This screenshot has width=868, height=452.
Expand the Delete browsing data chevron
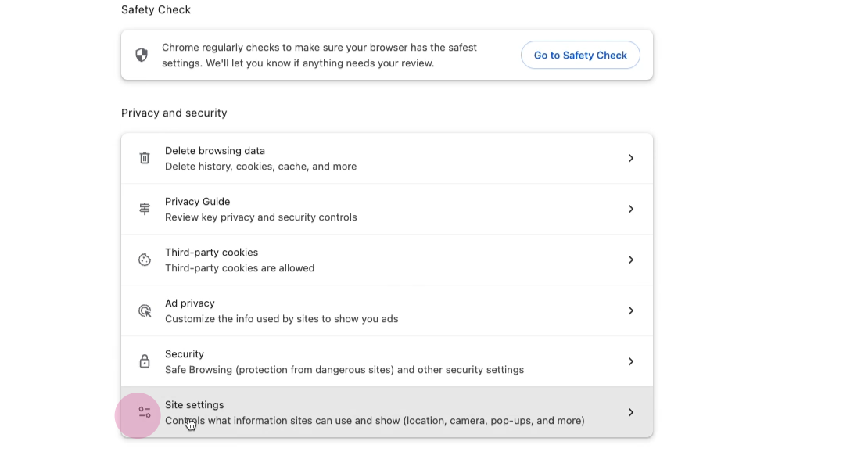[630, 159]
